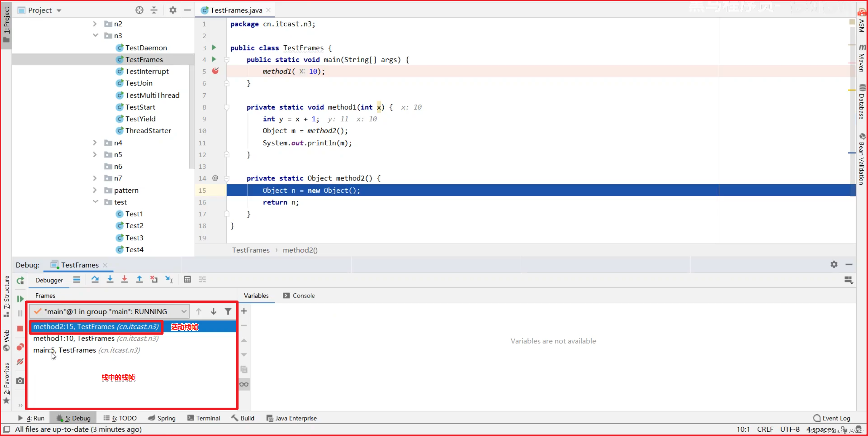Click the UTF-8 encoding in status bar
Screen dimensions: 868x436
point(790,429)
